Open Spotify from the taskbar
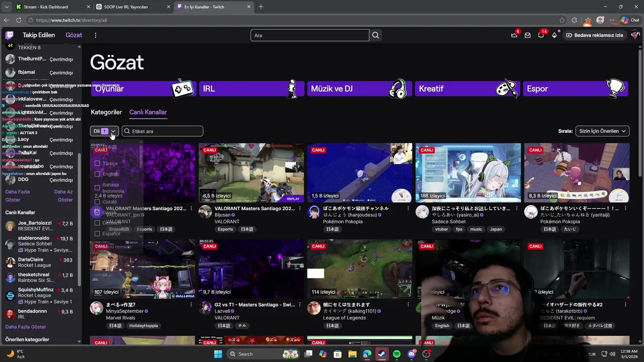Screen dimensions: 644x362 pos(396,354)
